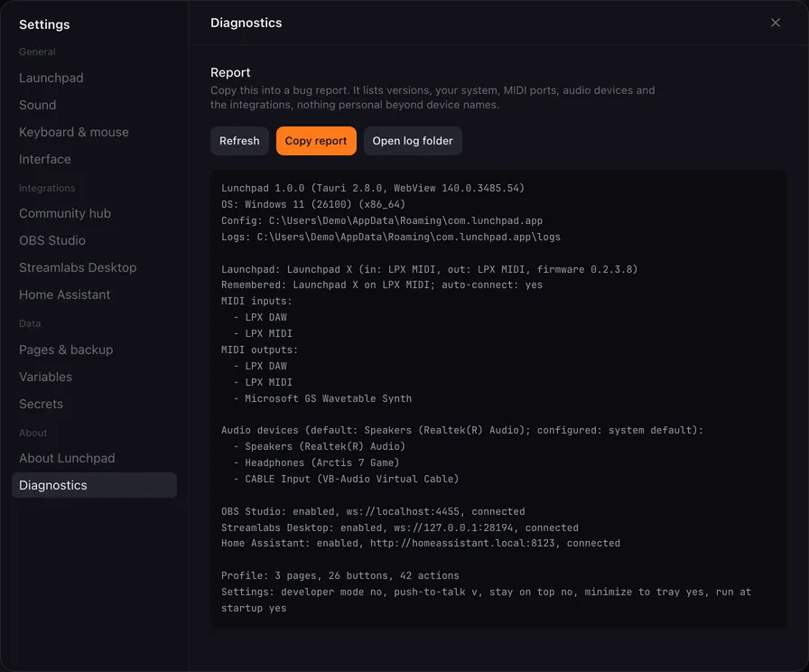
Task: Open the log folder
Action: (x=413, y=141)
